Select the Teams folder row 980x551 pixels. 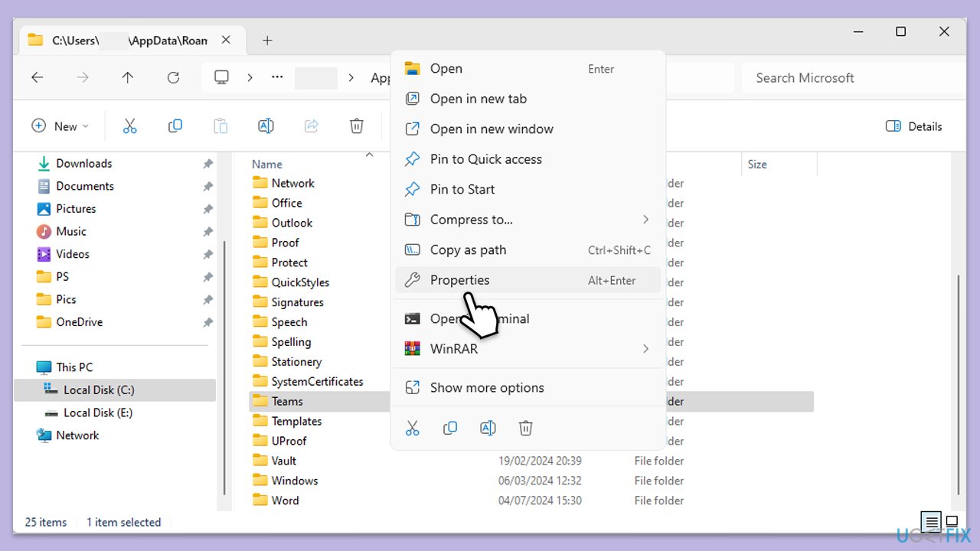click(x=531, y=401)
